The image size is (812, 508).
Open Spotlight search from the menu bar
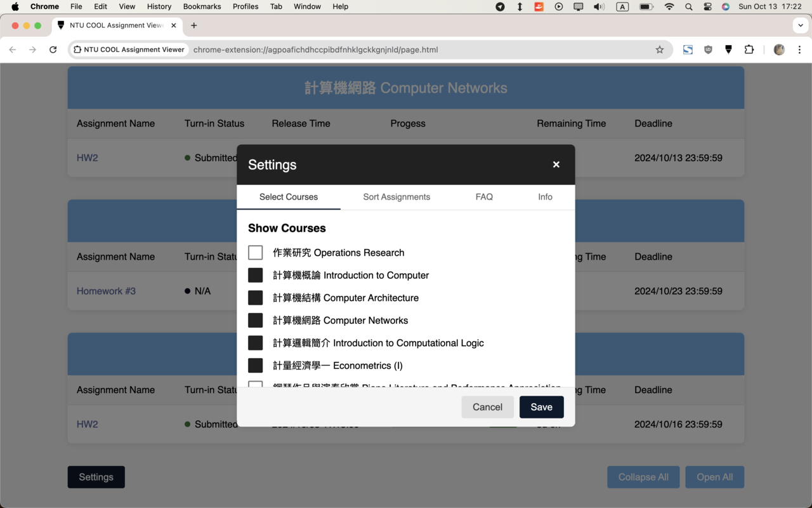[x=688, y=7]
